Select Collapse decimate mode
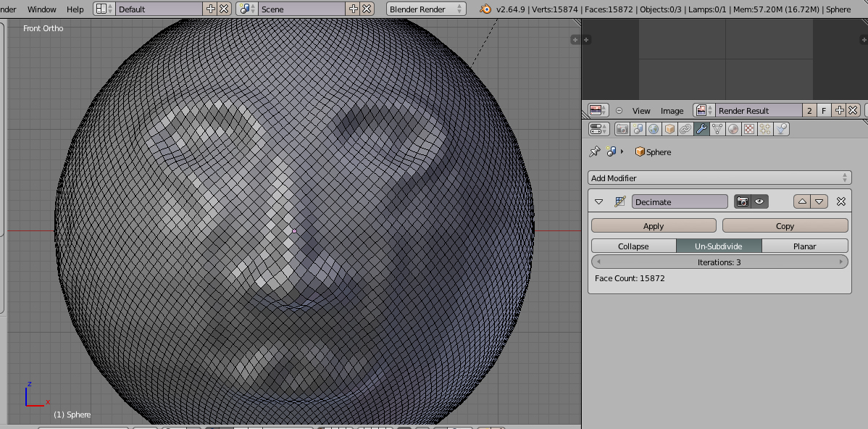This screenshot has height=429, width=868. pos(633,246)
